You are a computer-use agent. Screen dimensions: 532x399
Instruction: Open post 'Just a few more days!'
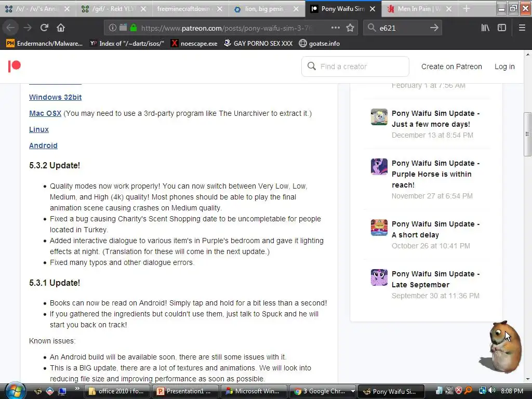point(435,119)
